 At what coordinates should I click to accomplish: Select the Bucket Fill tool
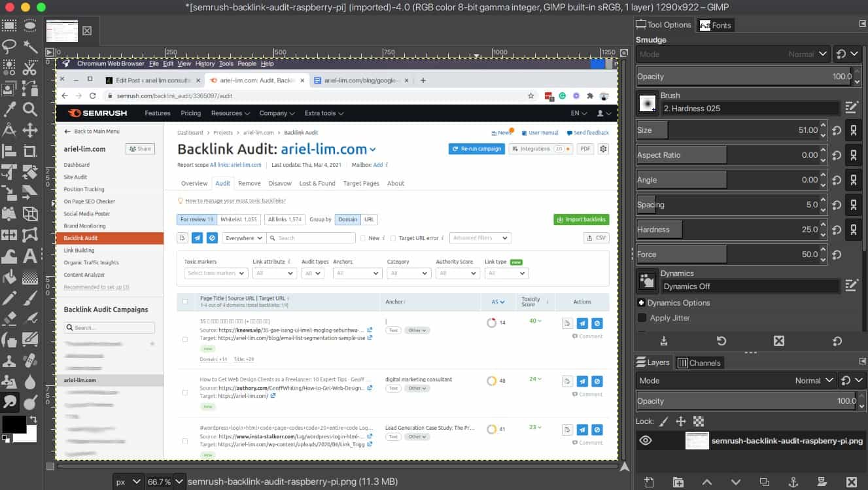click(x=9, y=277)
